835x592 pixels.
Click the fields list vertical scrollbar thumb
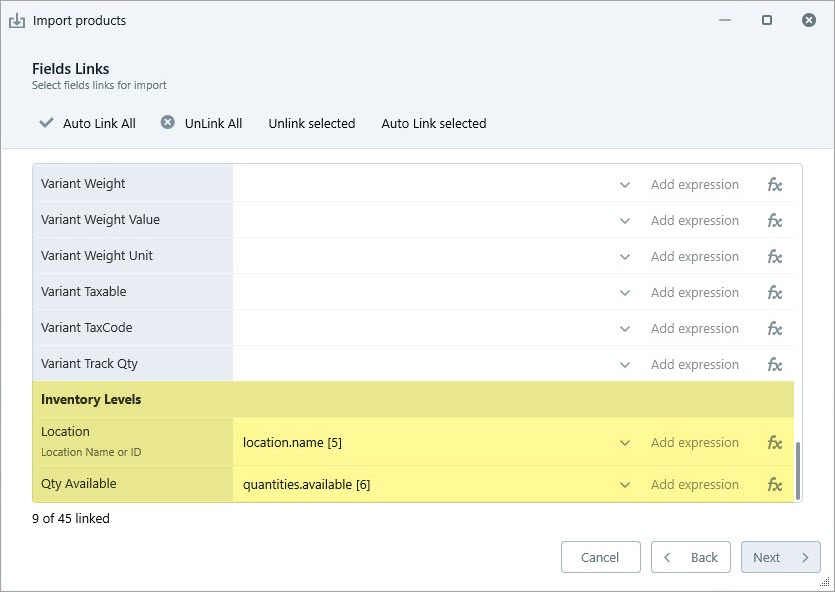coord(798,471)
